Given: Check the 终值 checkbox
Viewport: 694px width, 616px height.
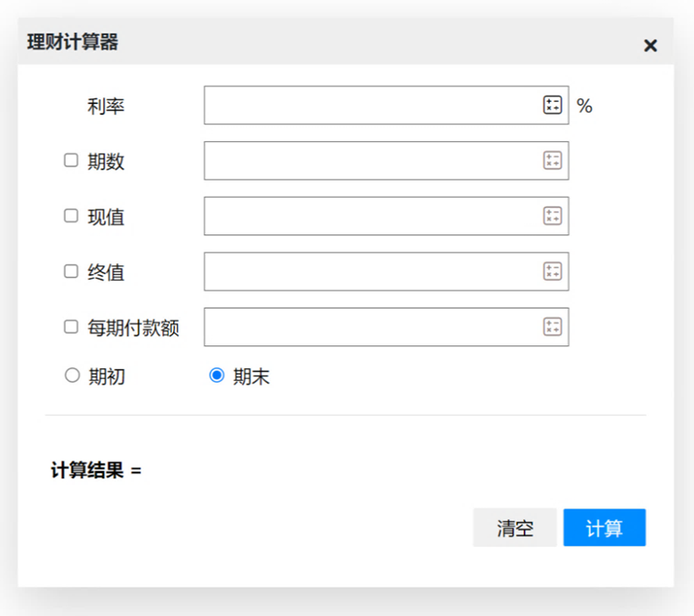Looking at the screenshot, I should coord(71,271).
